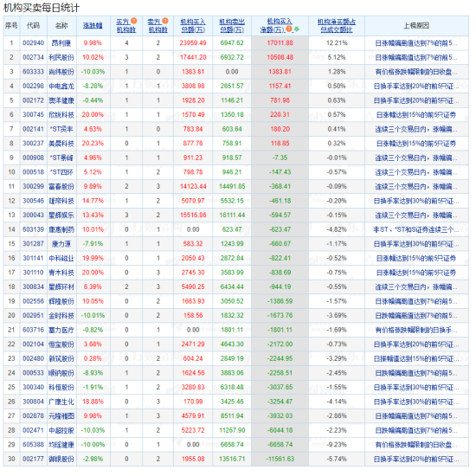Screen dimensions: 476x476
Task: Open 康惠制药 stock name link
Action: [x=61, y=229]
